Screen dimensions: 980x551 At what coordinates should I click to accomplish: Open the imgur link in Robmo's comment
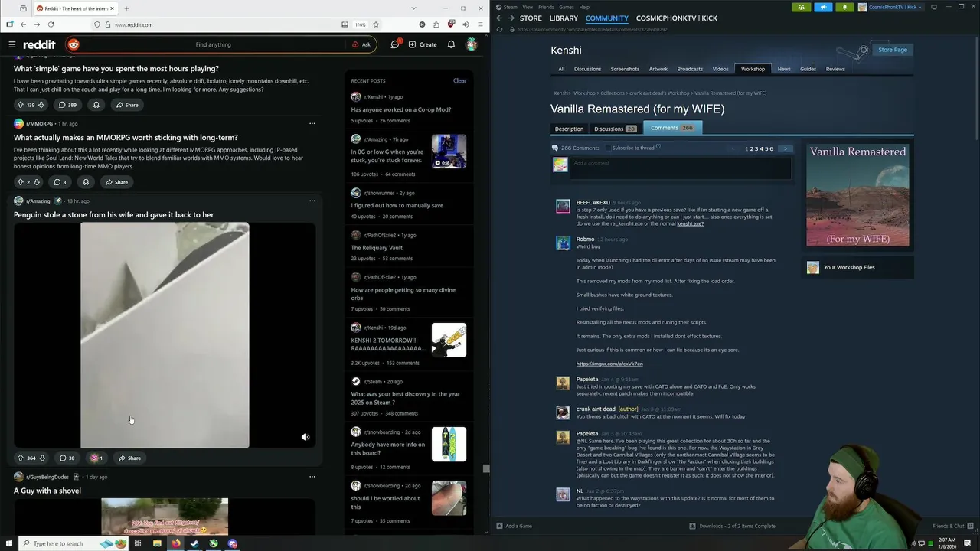pos(609,364)
